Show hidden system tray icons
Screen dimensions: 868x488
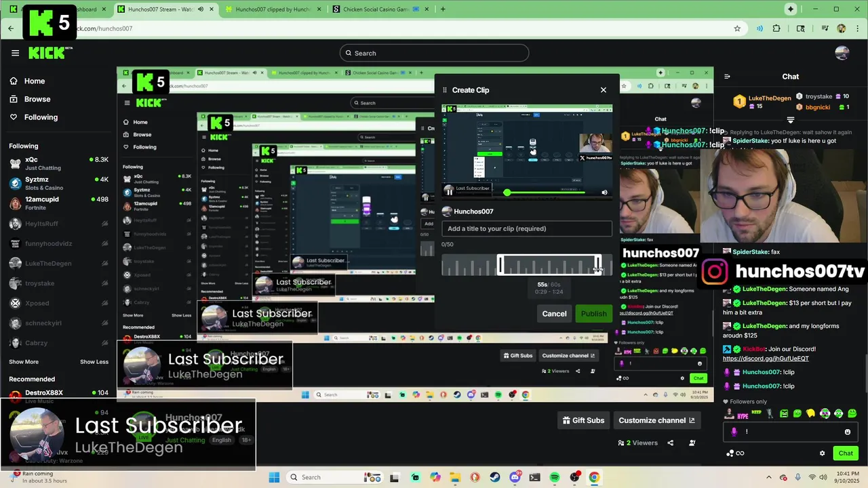(770, 477)
